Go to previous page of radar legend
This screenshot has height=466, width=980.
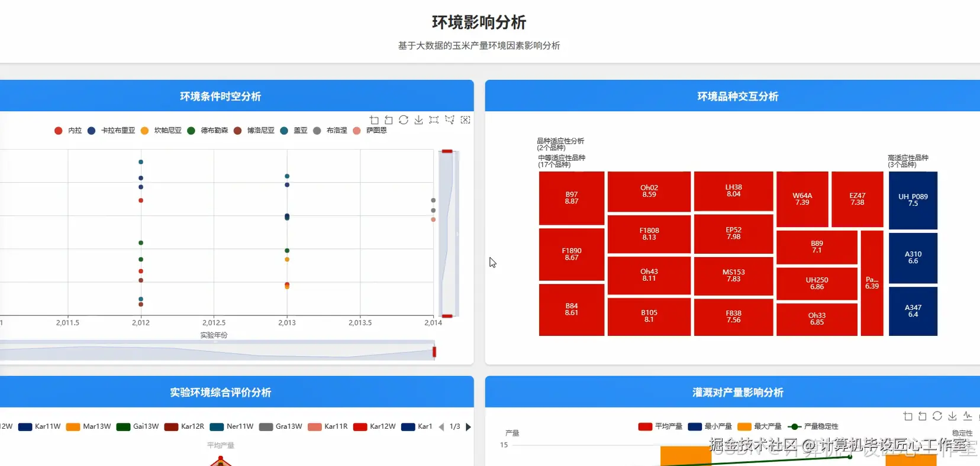click(x=441, y=427)
